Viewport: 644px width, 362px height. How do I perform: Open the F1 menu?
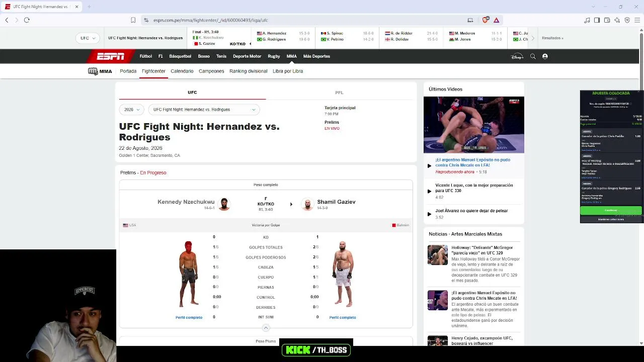coord(160,56)
